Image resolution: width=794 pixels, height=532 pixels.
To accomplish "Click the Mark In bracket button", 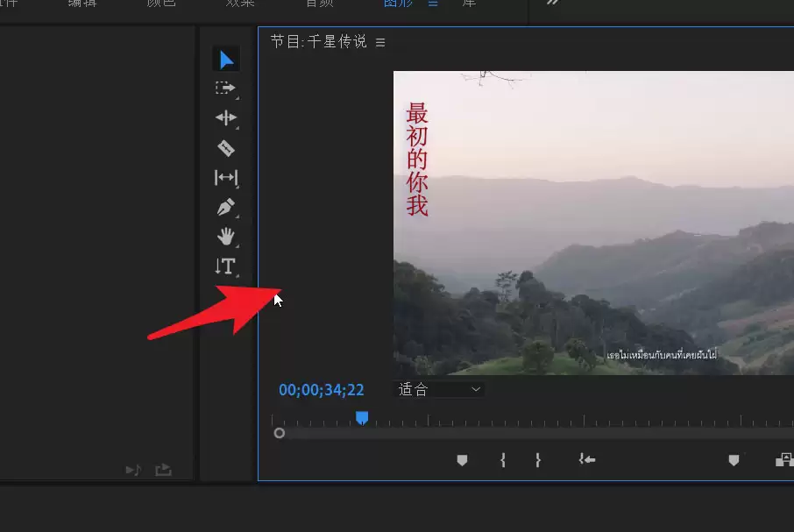I will pos(503,460).
